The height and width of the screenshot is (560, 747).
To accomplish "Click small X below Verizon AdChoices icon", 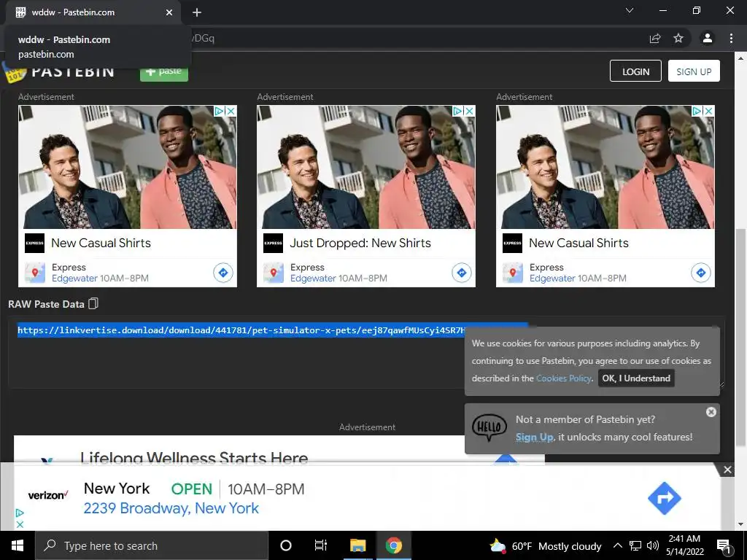I will [x=20, y=524].
